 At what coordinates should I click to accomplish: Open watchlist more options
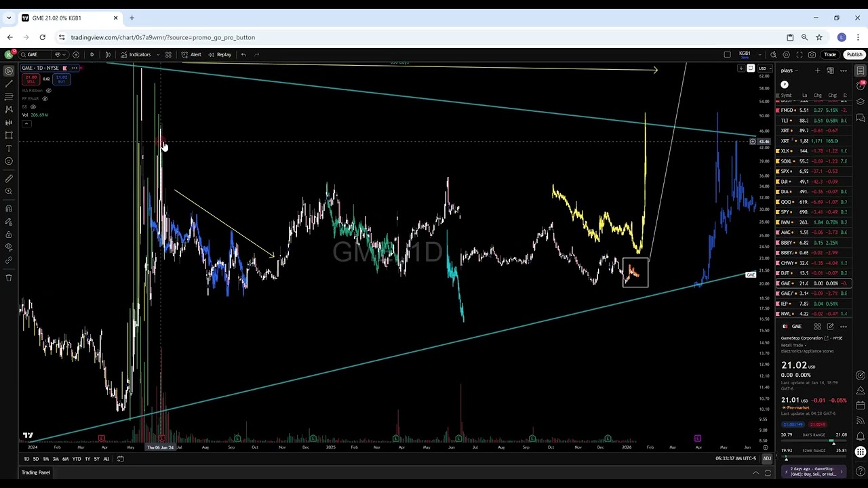844,70
